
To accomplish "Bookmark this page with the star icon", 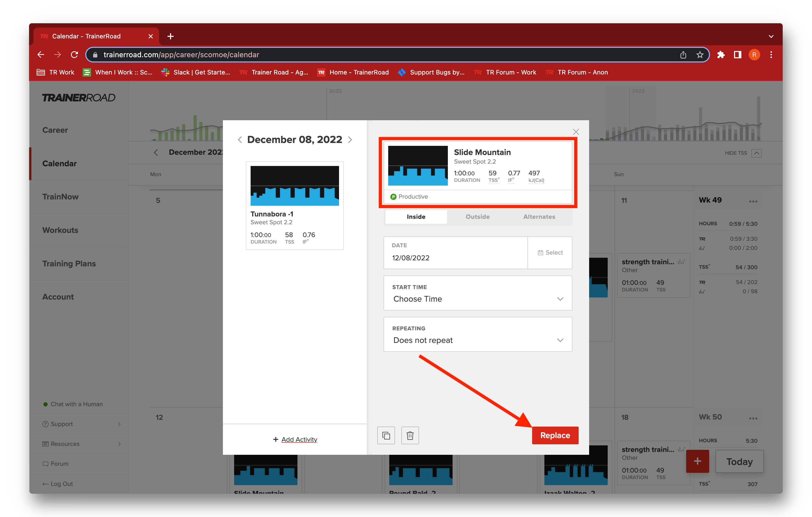I will tap(700, 55).
